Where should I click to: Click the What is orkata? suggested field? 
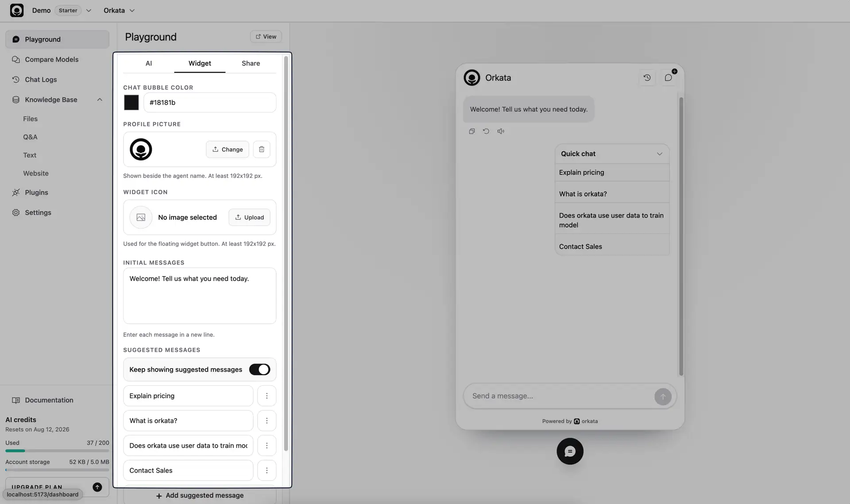click(188, 420)
